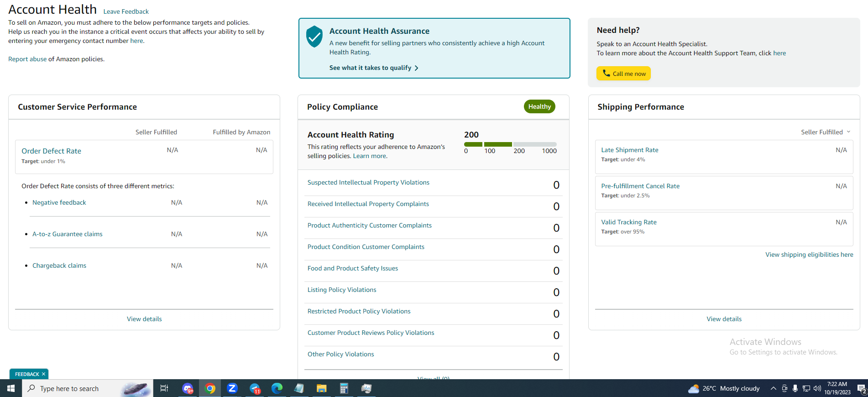Viewport: 868px width, 397px height.
Task: Click the Leave Feedback link
Action: click(x=126, y=11)
